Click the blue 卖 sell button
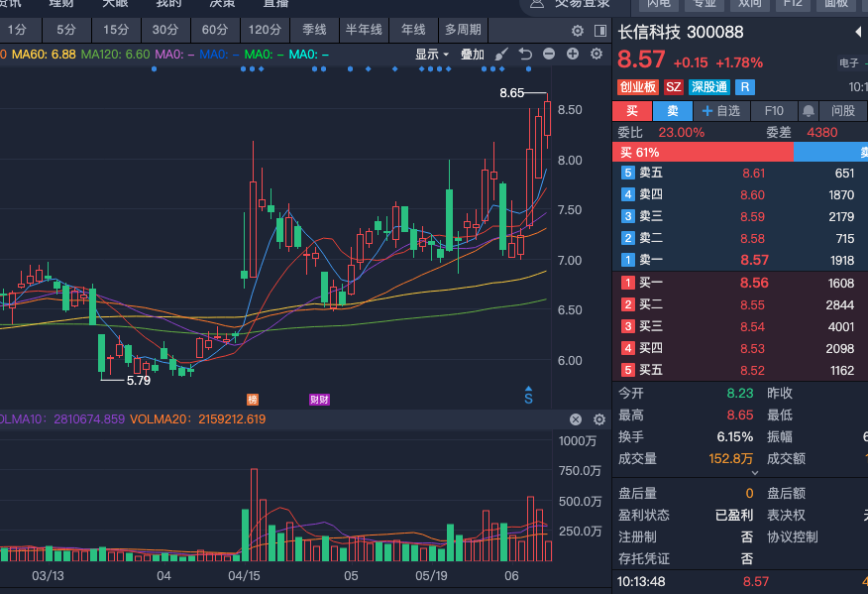The image size is (868, 594). pos(673,111)
